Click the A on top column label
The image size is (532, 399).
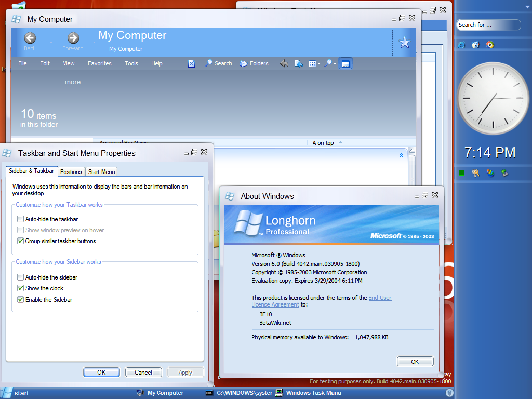click(323, 143)
